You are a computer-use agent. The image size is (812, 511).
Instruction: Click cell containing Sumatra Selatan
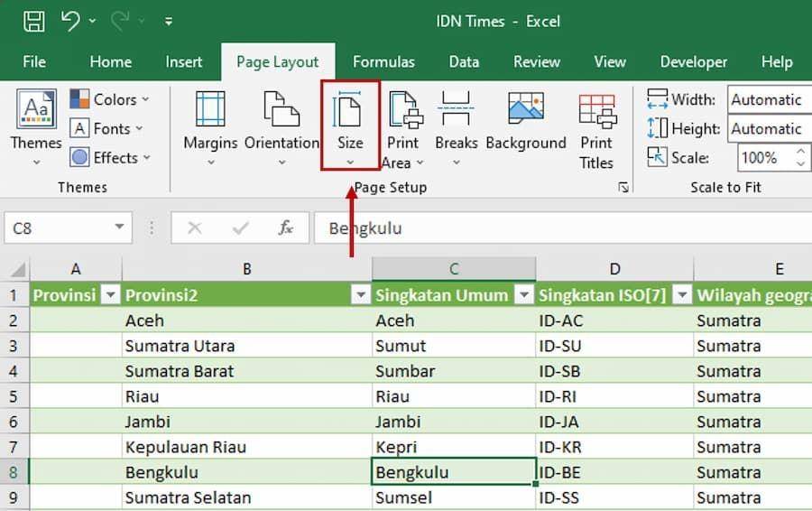pos(247,497)
